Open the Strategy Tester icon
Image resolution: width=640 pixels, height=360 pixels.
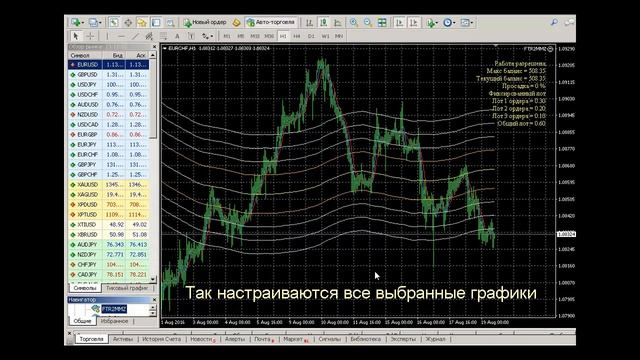coord(170,22)
